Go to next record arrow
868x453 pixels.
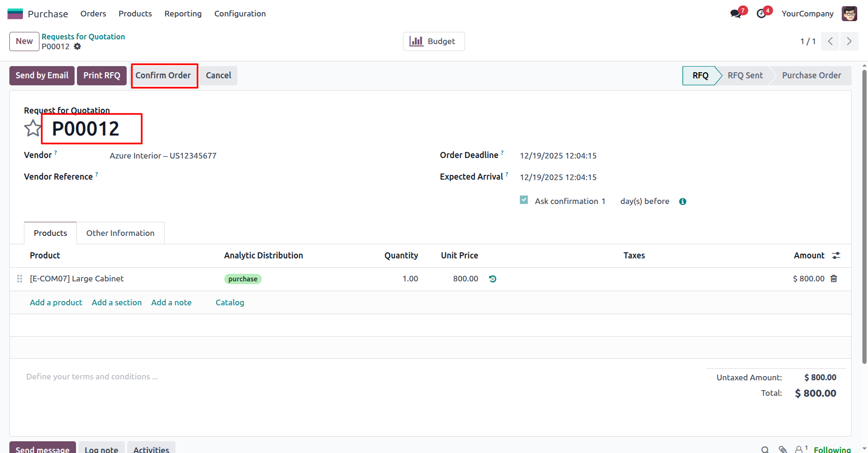849,41
